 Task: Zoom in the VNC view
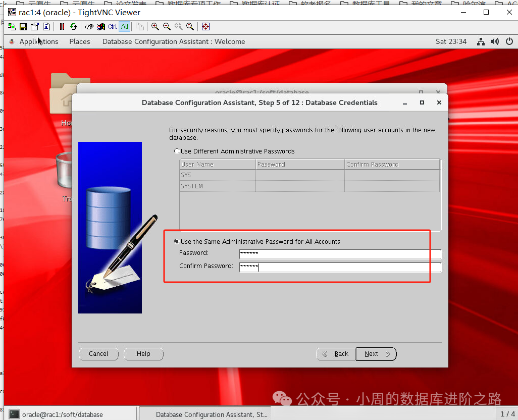click(x=155, y=27)
